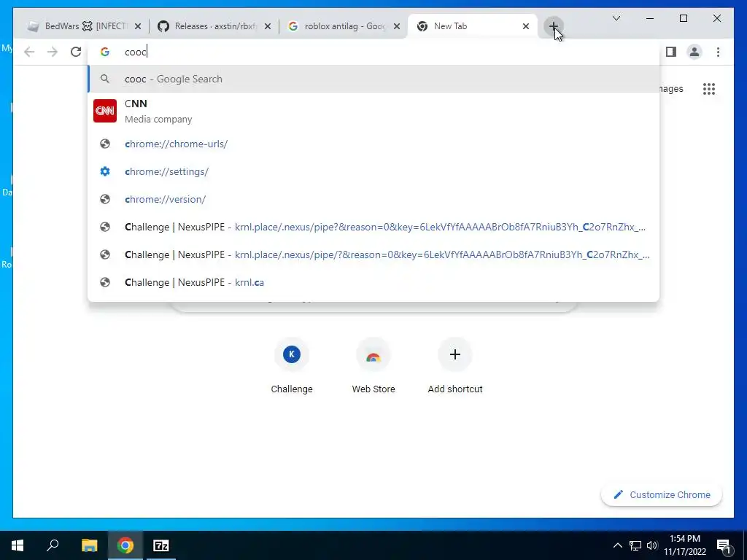Open File Explorer from taskbar
This screenshot has height=560, width=747.
(89, 545)
